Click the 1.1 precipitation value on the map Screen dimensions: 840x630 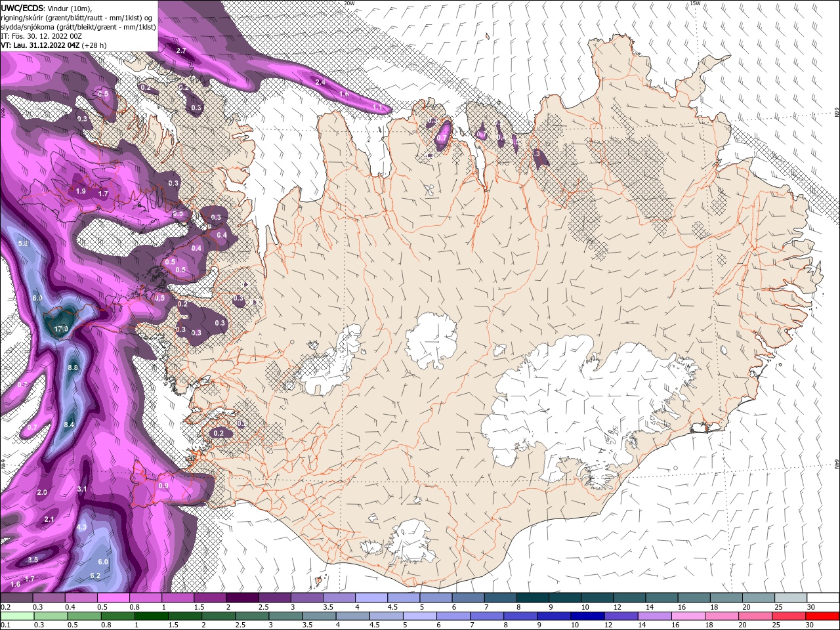(377, 106)
